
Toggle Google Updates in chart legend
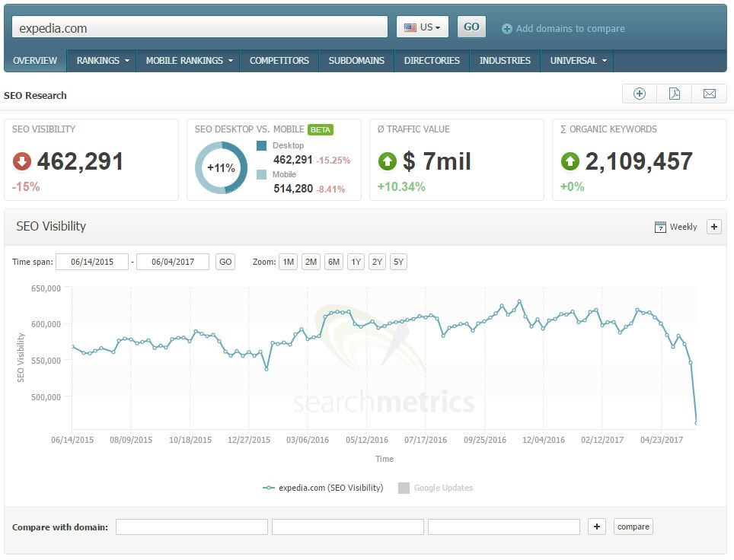tap(436, 488)
